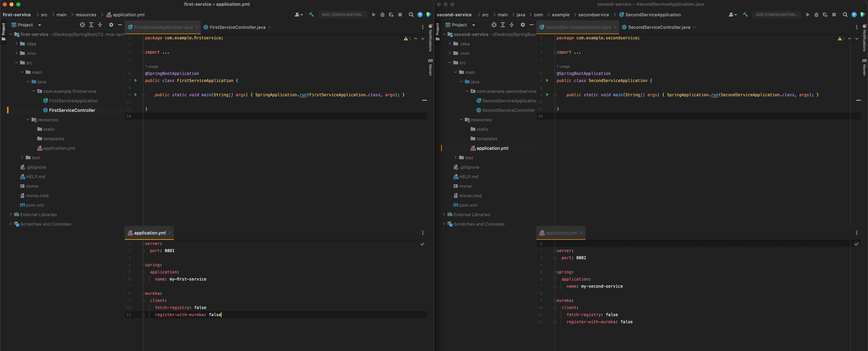Expand all tree nodes in first-service Project panel
Image resolution: width=868 pixels, height=351 pixels.
pyautogui.click(x=91, y=25)
